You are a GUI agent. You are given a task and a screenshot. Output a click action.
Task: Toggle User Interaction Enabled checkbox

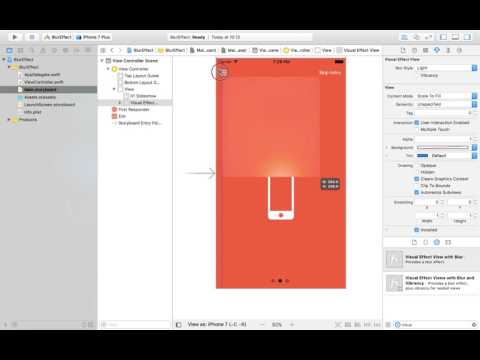pyautogui.click(x=417, y=123)
